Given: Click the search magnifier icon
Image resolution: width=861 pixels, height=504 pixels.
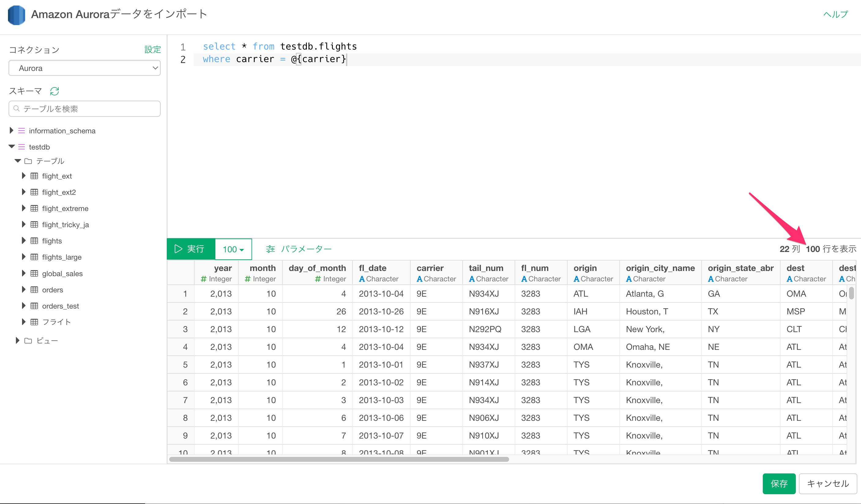Looking at the screenshot, I should (x=17, y=109).
